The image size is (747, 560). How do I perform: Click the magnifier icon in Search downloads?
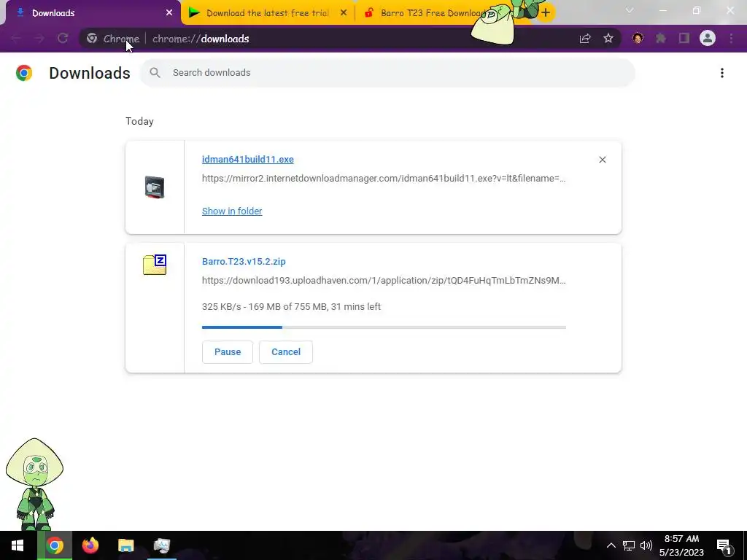point(155,73)
